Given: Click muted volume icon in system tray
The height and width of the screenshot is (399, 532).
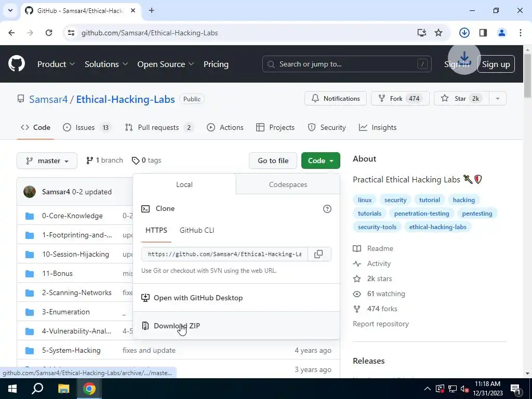Looking at the screenshot, I should [465, 389].
